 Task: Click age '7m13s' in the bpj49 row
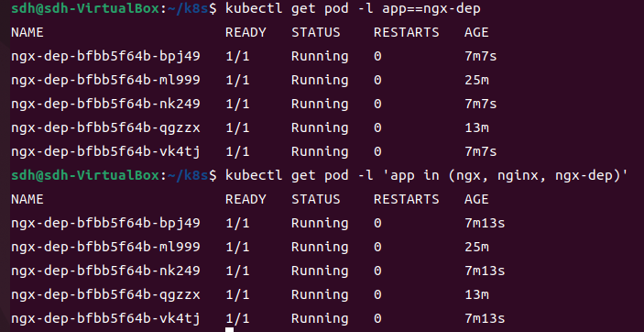485,224
